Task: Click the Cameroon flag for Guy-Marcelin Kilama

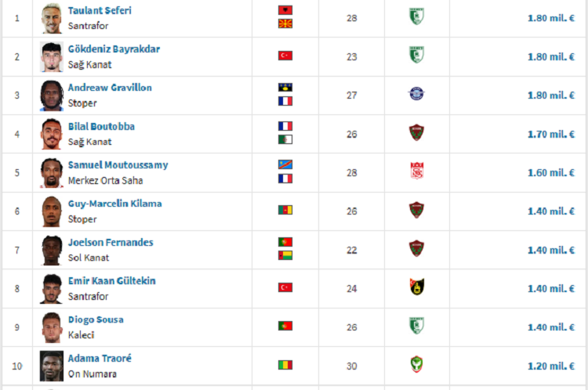Action: coord(285,210)
